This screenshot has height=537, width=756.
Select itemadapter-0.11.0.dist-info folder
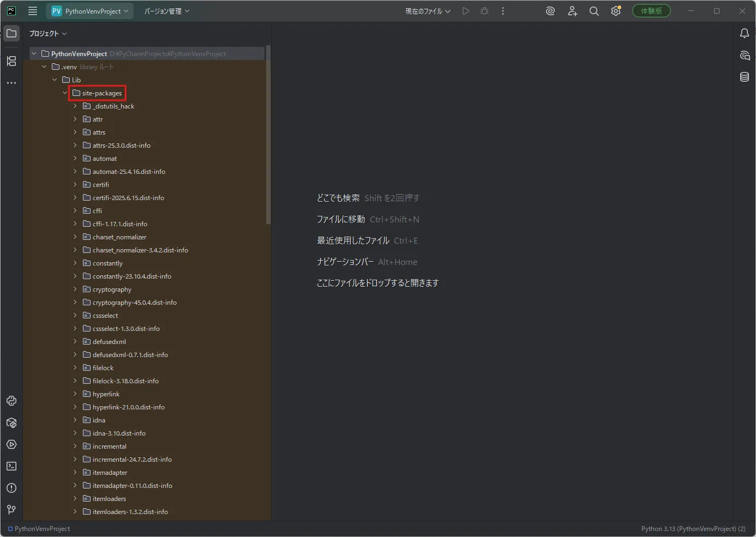point(128,485)
